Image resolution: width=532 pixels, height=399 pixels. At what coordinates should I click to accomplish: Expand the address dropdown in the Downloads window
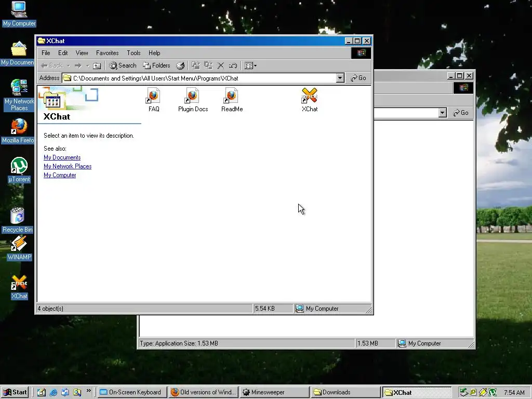click(443, 113)
